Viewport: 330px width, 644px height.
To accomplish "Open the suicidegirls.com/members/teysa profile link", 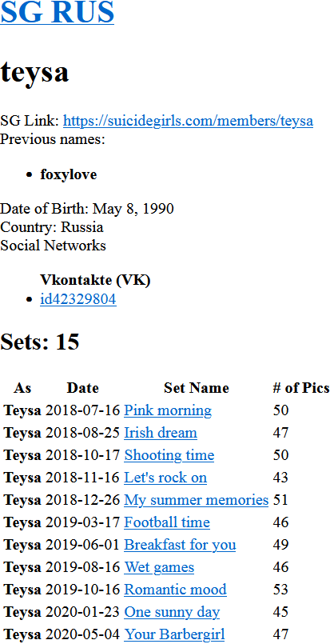I will [188, 121].
